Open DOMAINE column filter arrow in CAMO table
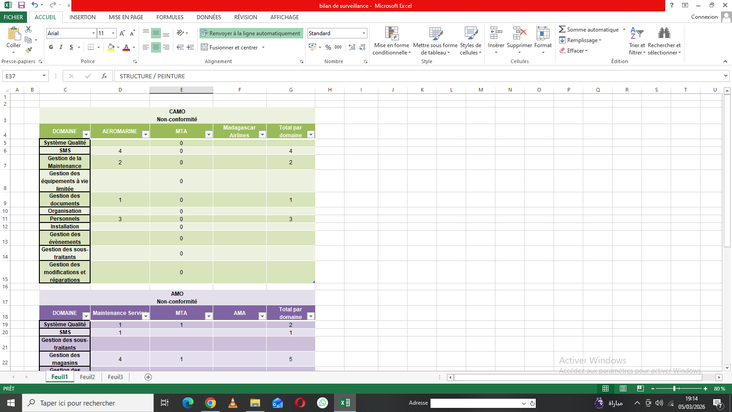This screenshot has height=412, width=732. point(86,133)
